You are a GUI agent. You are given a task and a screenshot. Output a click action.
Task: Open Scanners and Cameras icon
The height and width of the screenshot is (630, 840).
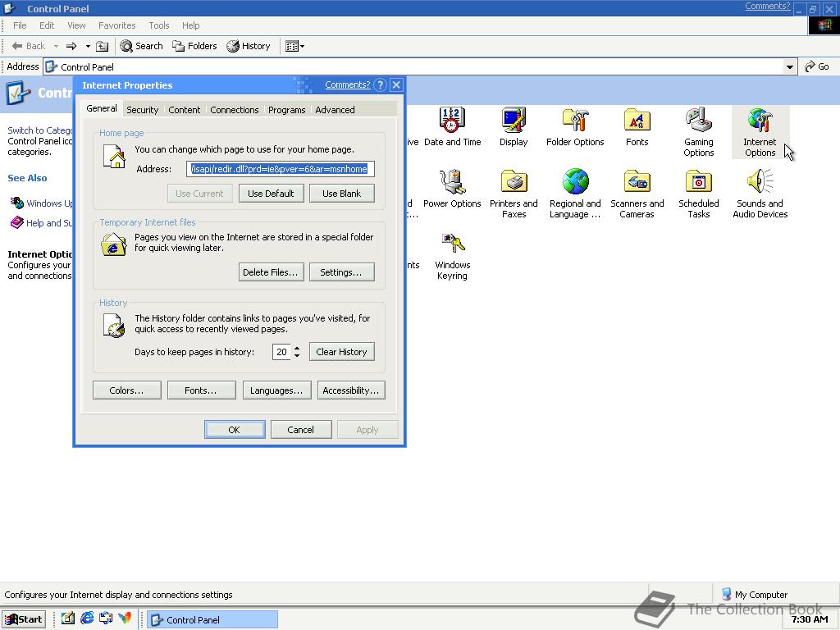(x=637, y=194)
